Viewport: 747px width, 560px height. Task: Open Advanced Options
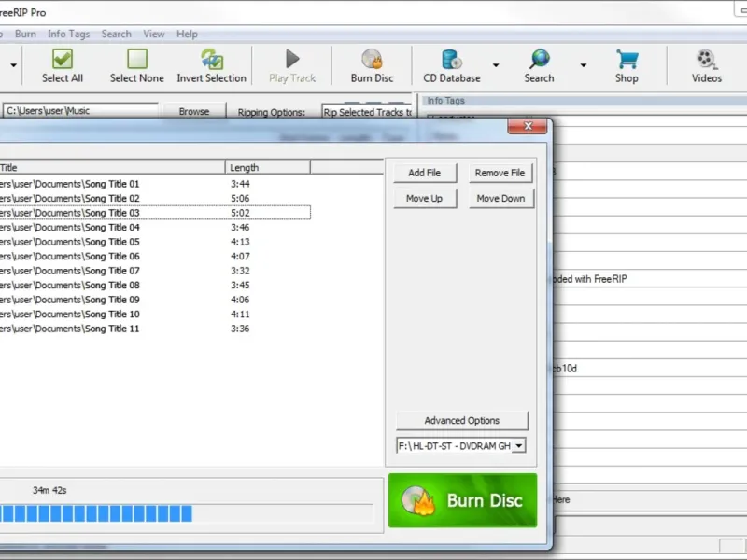click(x=462, y=421)
